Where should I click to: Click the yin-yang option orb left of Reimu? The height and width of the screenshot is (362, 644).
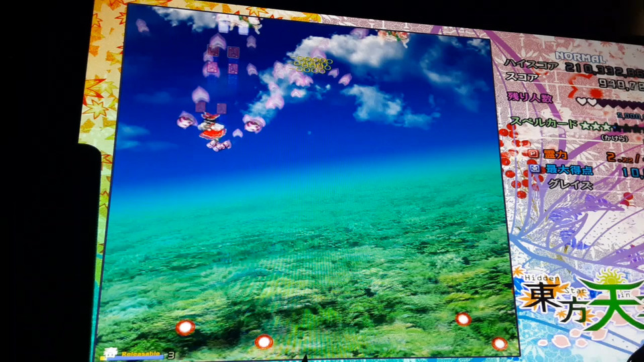(186, 121)
